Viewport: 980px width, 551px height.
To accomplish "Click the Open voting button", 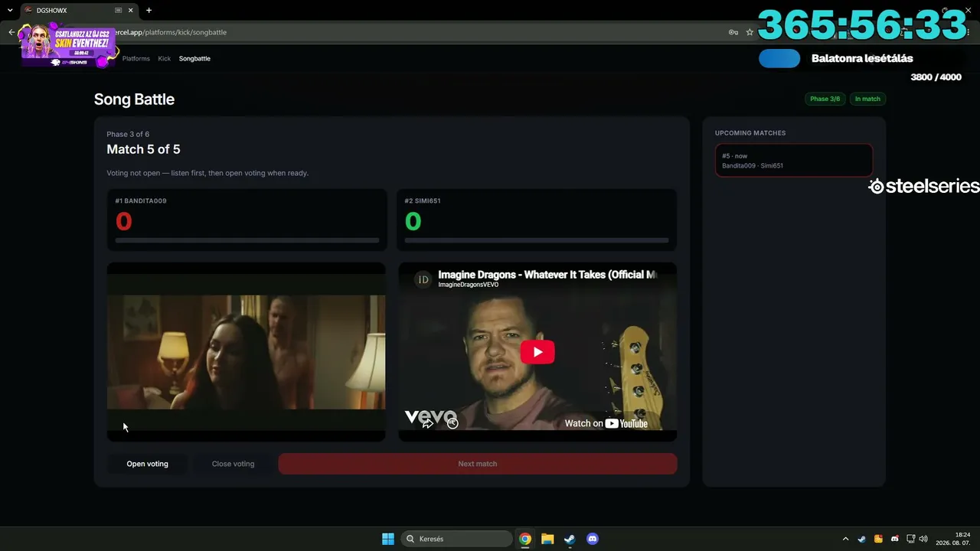I will click(x=147, y=464).
